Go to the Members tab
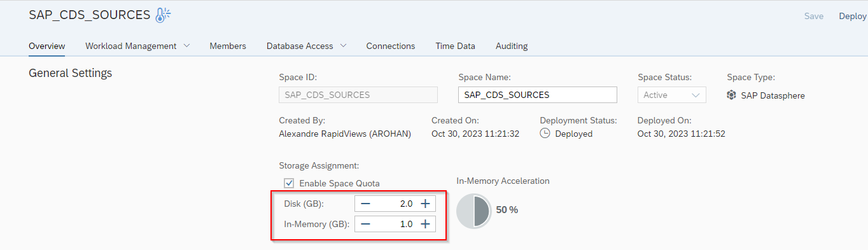 point(228,46)
